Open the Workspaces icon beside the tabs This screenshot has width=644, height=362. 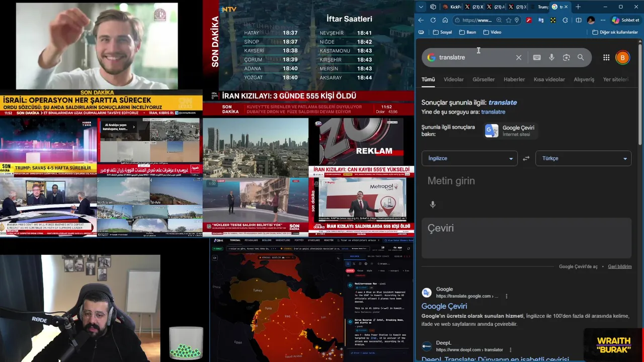433,7
